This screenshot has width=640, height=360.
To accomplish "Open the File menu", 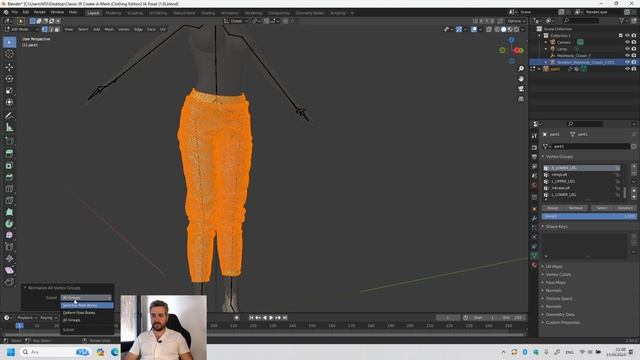I will point(15,12).
